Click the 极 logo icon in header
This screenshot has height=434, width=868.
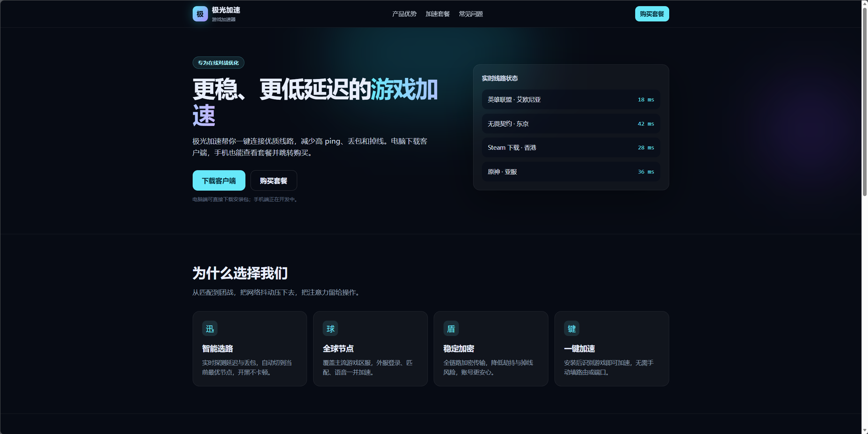[200, 14]
